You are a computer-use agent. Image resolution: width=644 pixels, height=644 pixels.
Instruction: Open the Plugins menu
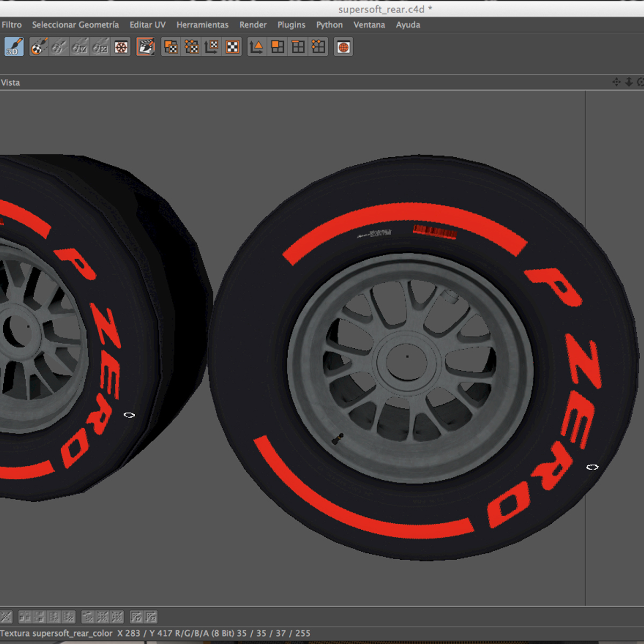[x=291, y=25]
